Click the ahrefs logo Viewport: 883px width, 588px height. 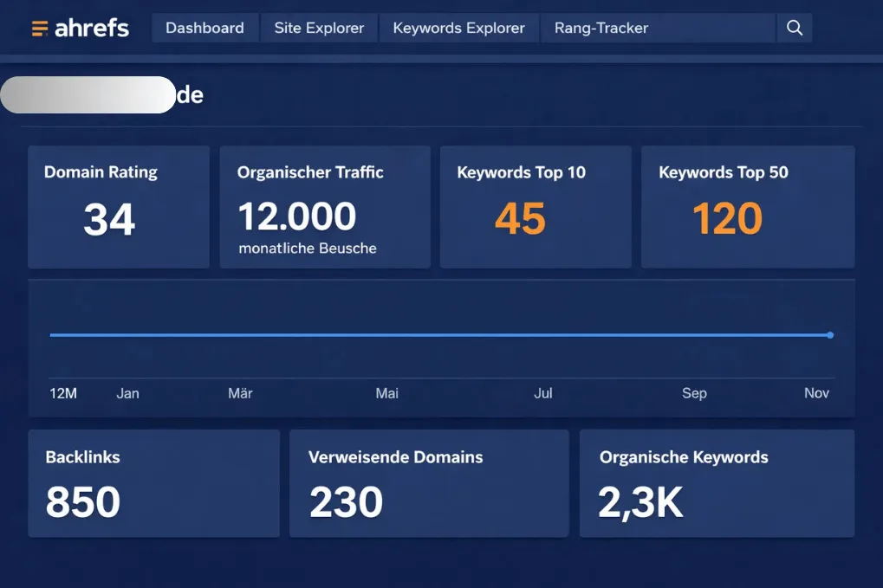81,28
